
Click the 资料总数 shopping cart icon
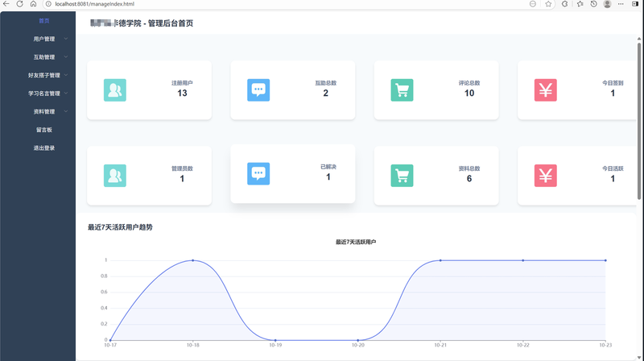(x=402, y=175)
